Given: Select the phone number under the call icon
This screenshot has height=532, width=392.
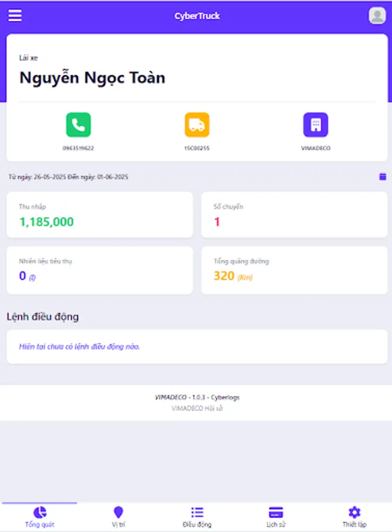Looking at the screenshot, I should 79,148.
